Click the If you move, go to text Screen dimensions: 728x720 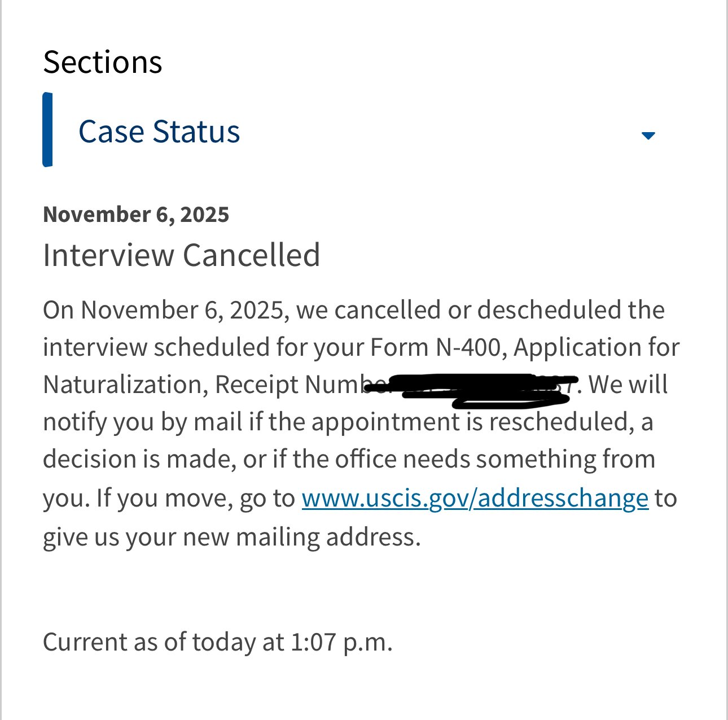click(195, 498)
